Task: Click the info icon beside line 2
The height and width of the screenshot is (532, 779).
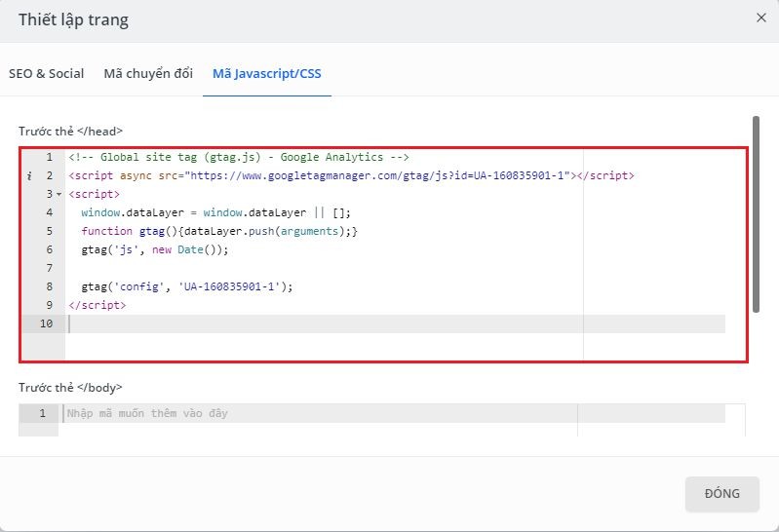Action: tap(29, 175)
